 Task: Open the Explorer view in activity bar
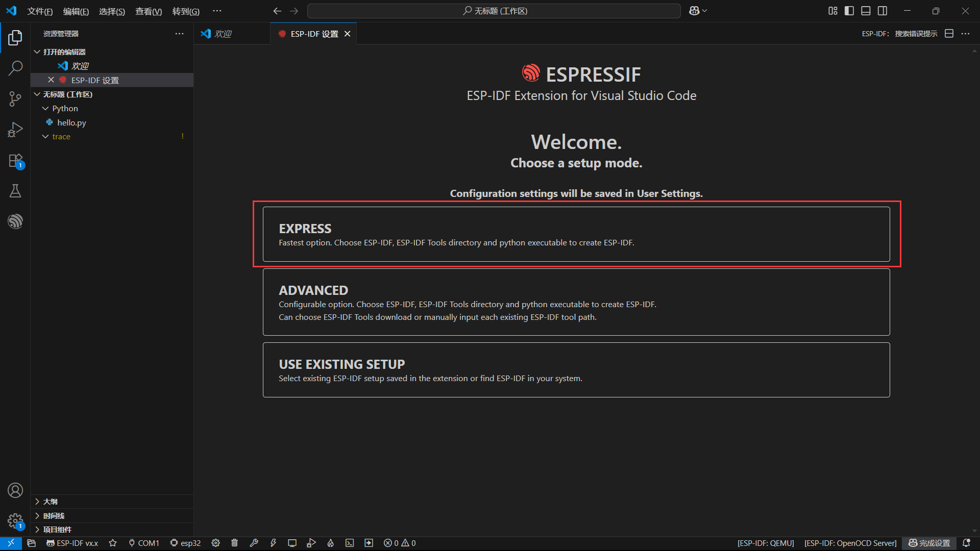click(15, 37)
